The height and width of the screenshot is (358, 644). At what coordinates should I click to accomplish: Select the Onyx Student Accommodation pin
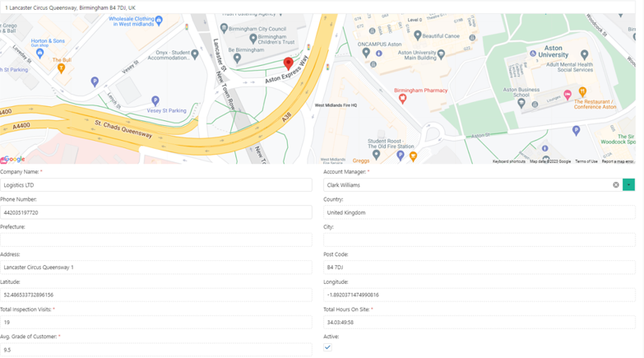(195, 53)
